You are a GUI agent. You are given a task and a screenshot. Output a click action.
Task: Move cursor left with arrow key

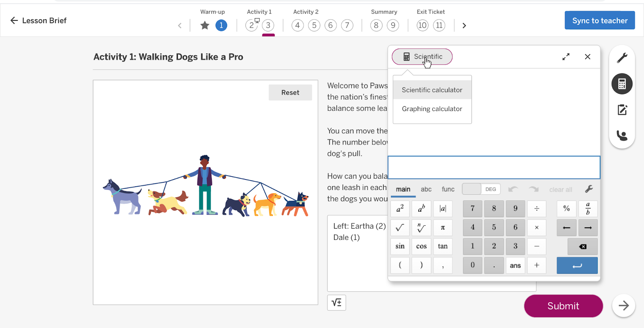566,228
